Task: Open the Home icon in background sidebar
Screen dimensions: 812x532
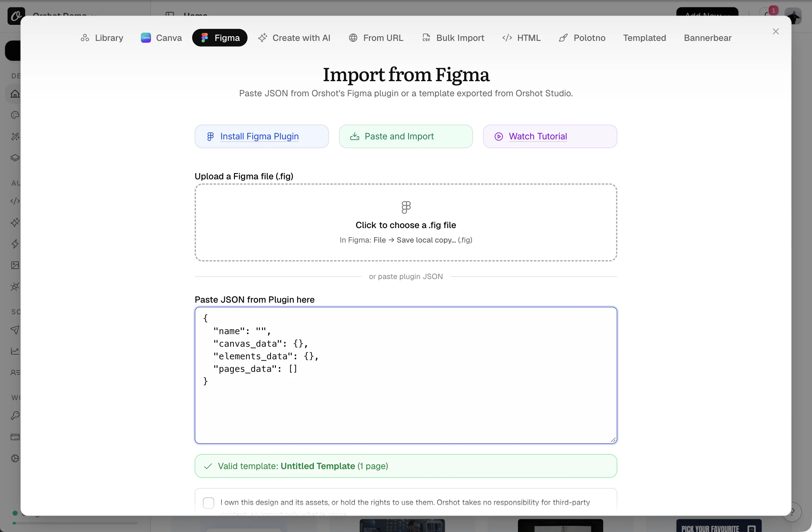Action: click(15, 93)
